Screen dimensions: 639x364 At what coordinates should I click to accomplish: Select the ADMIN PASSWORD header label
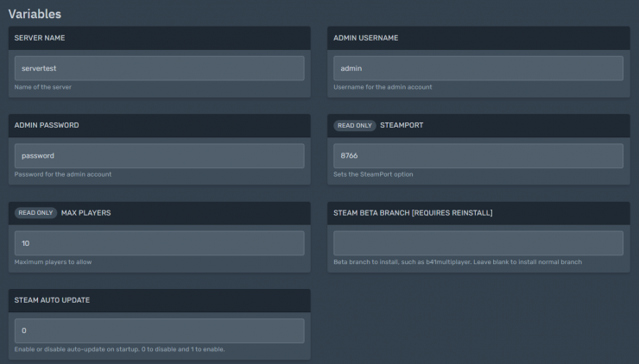click(47, 125)
